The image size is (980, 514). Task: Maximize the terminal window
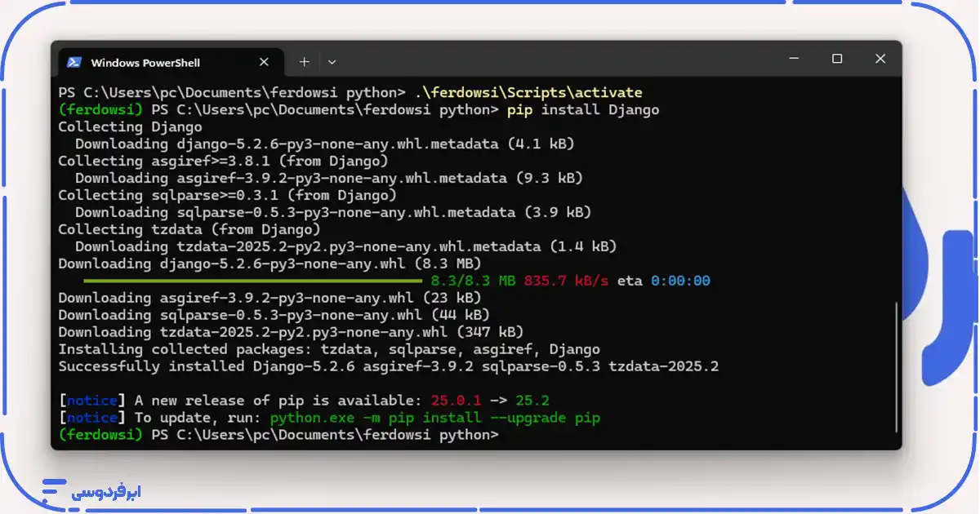point(836,59)
